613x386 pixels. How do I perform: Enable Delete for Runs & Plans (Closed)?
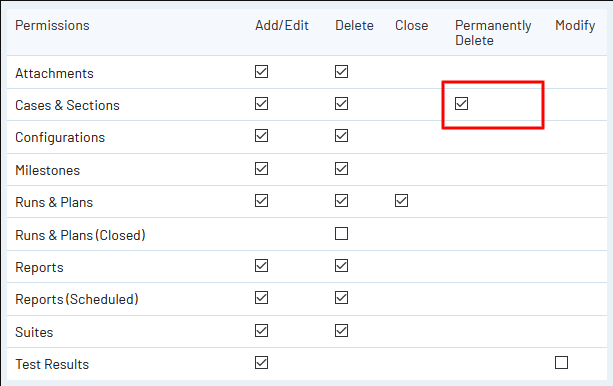pyautogui.click(x=341, y=233)
